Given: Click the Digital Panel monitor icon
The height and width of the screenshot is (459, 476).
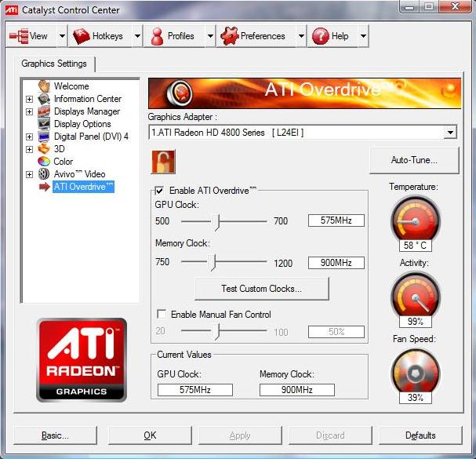Looking at the screenshot, I should click(44, 137).
